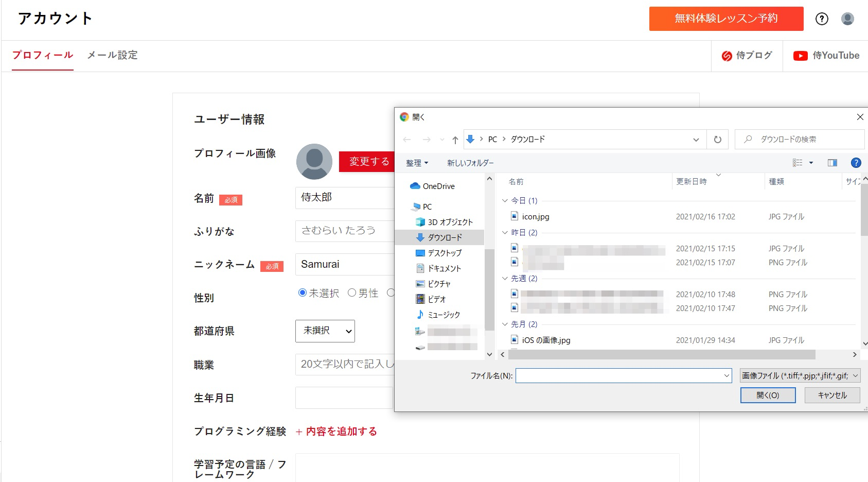Image resolution: width=868 pixels, height=482 pixels.
Task: Open the 侍YouTube link
Action: coord(826,56)
